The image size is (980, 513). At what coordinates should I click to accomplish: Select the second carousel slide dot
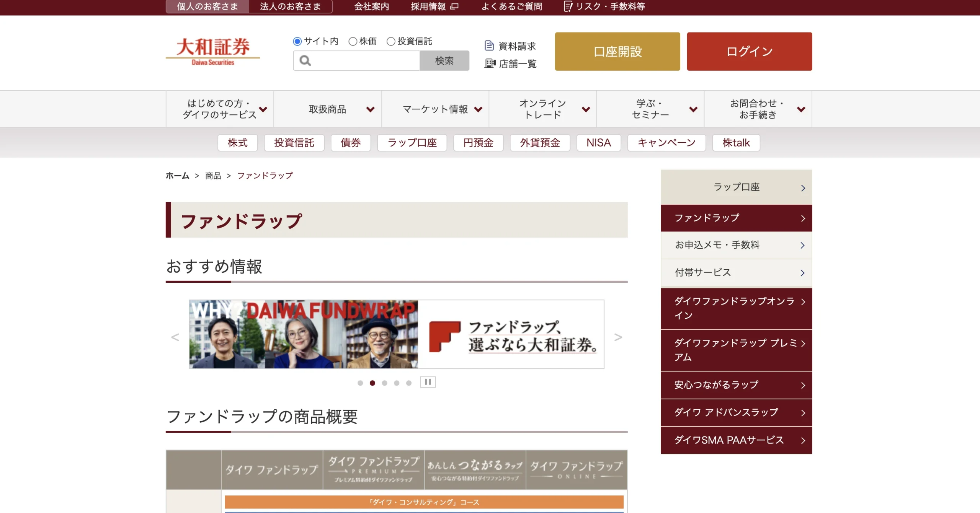(x=372, y=383)
